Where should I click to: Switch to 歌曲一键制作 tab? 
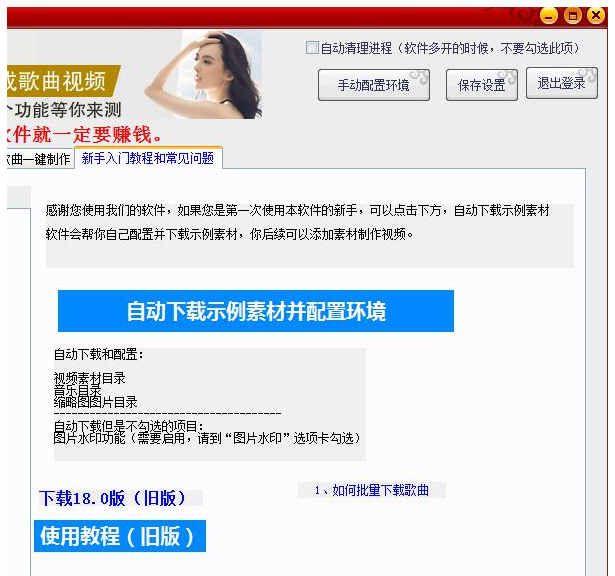tap(40, 159)
